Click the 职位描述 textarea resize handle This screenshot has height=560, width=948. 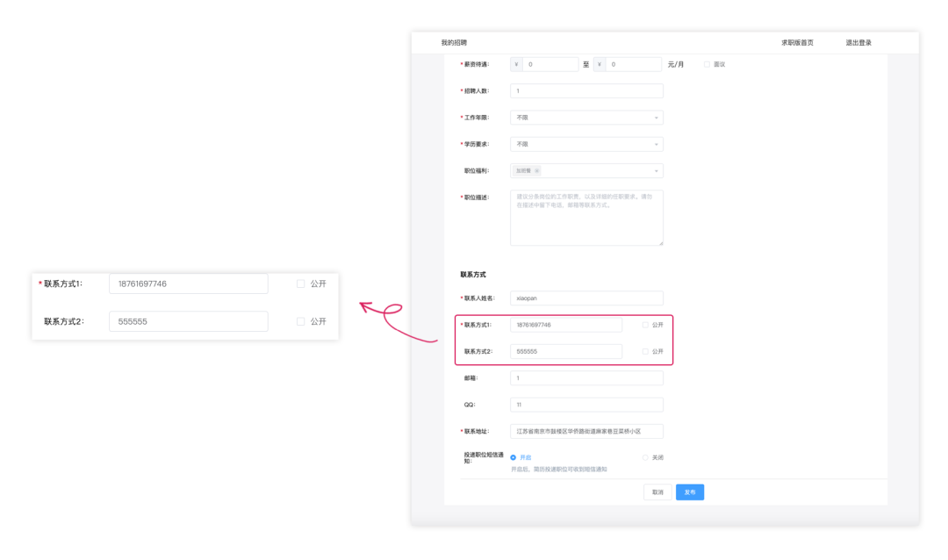coord(661,243)
